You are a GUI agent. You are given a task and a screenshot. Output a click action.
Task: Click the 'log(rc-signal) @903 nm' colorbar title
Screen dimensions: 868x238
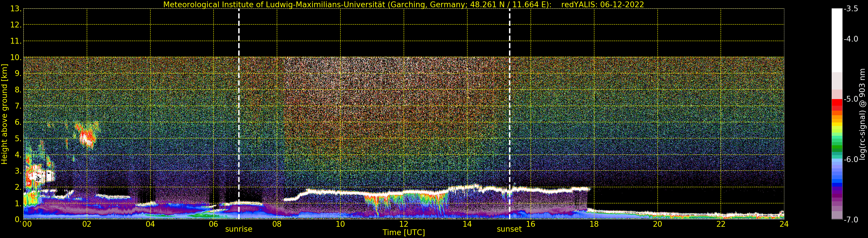click(862, 114)
